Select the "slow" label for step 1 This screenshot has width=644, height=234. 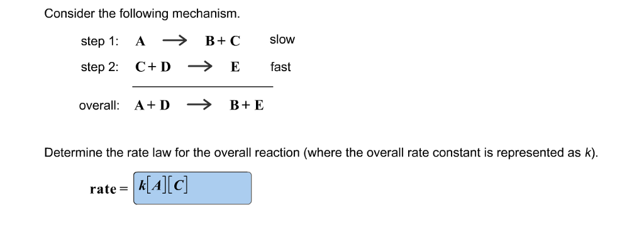point(282,40)
